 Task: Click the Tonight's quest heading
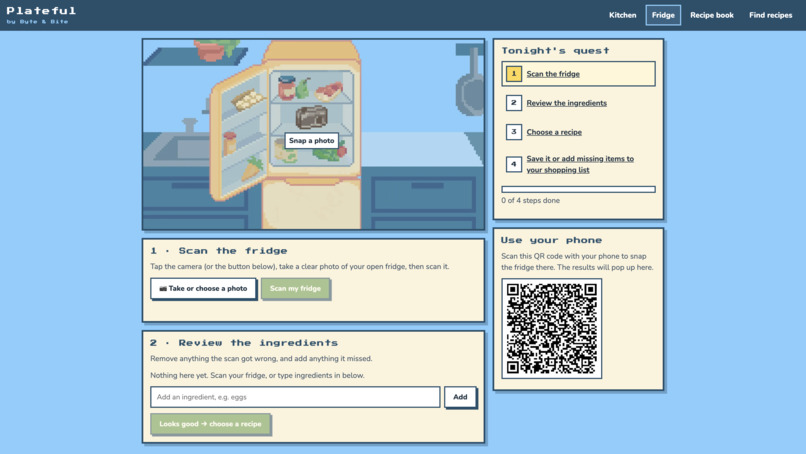(x=555, y=50)
